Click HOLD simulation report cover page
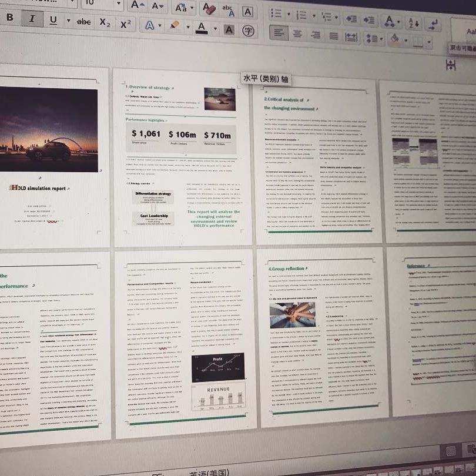The width and height of the screenshot is (476, 476). 54,156
